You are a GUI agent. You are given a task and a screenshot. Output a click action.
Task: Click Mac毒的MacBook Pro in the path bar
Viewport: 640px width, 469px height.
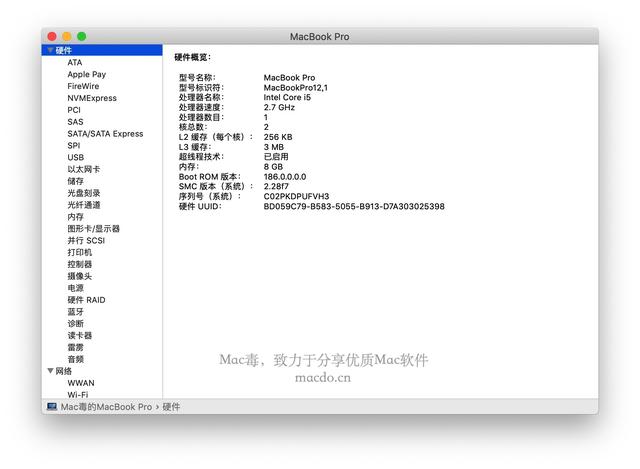tap(106, 407)
